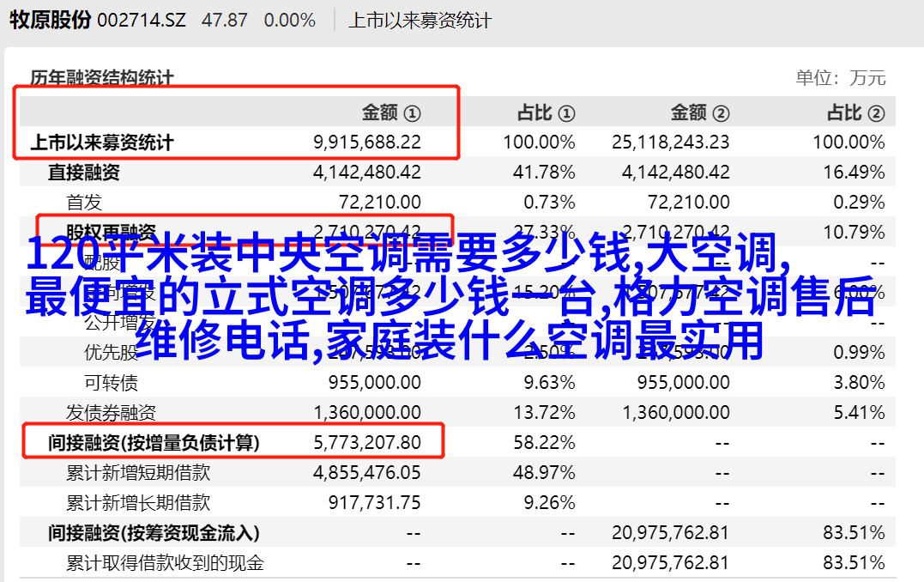Image resolution: width=924 pixels, height=582 pixels.
Task: Click 83.51% in the 累计取得借款收到的现金 row
Action: pos(854,563)
